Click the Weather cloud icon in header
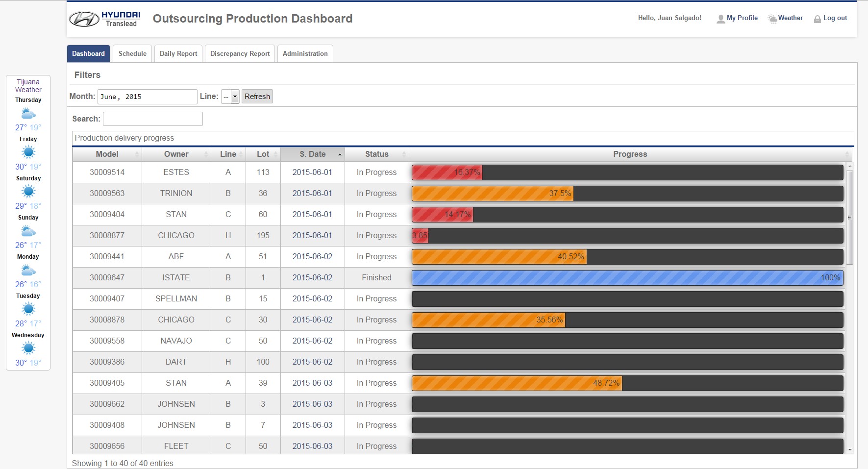868x469 pixels. click(772, 19)
